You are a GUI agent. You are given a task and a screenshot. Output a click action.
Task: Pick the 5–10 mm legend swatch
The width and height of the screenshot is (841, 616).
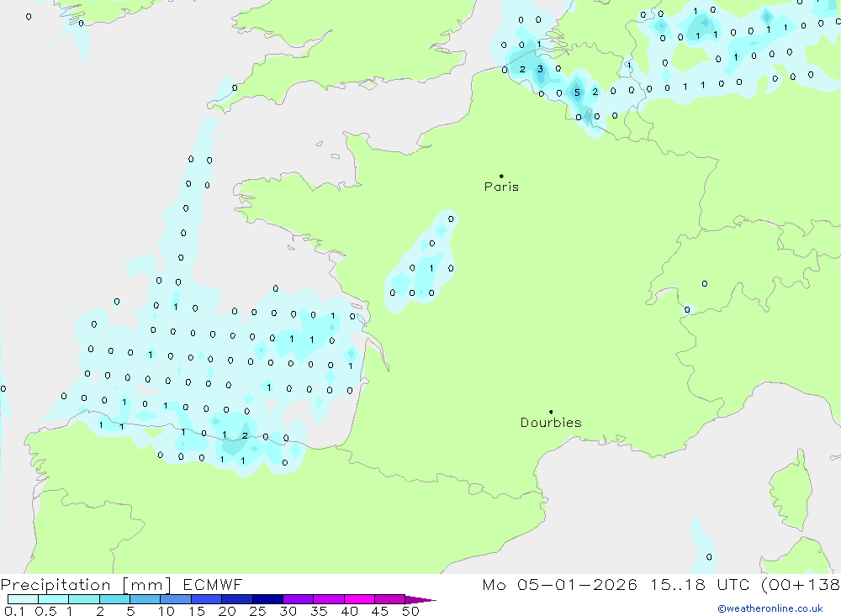click(x=145, y=599)
